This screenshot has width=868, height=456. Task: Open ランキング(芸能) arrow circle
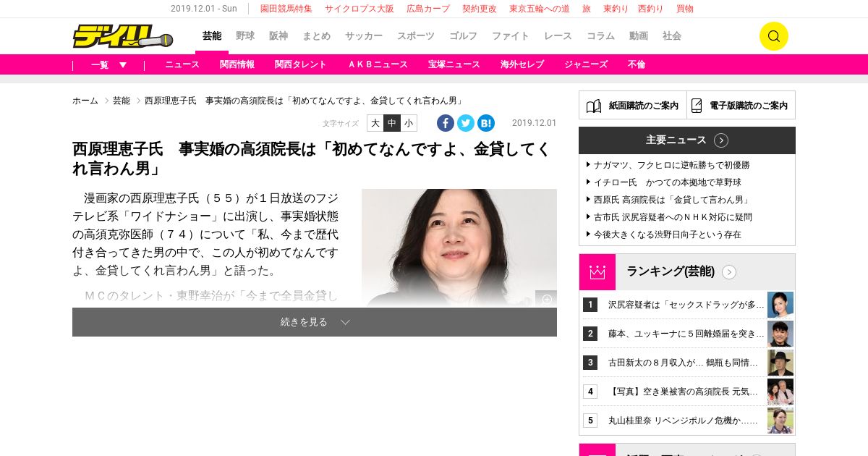pos(729,272)
